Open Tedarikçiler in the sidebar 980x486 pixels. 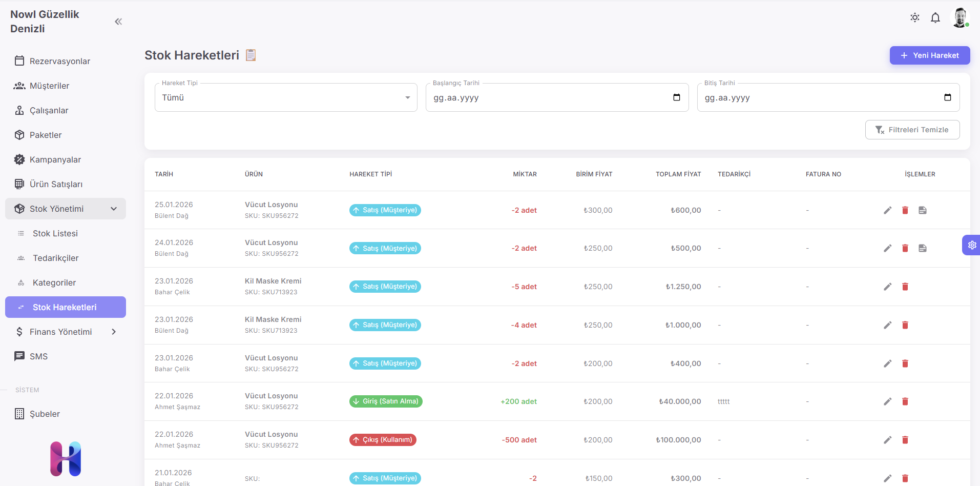[55, 258]
